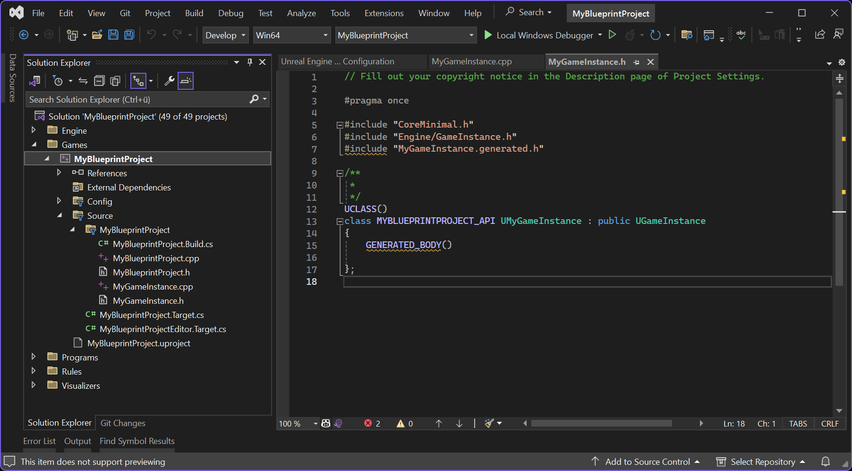Image resolution: width=852 pixels, height=471 pixels.
Task: Click Add to Source Control button
Action: [646, 462]
